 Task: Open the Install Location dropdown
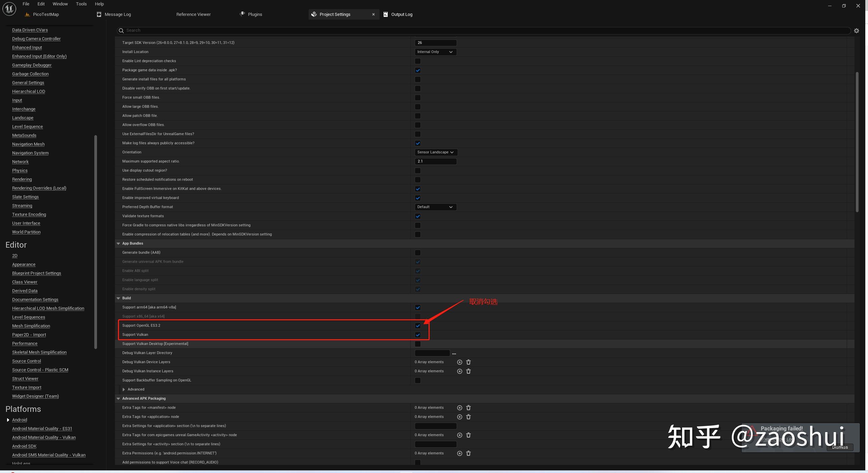[x=435, y=52]
